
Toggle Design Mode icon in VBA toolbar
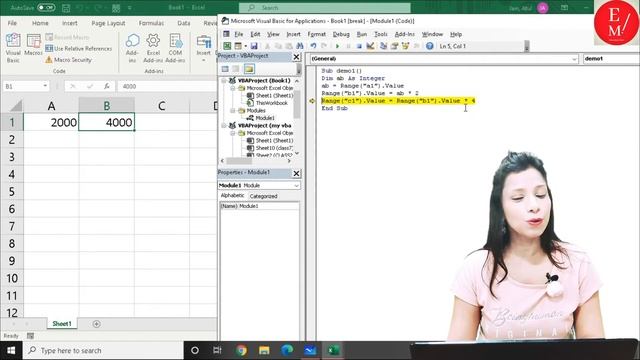click(370, 46)
